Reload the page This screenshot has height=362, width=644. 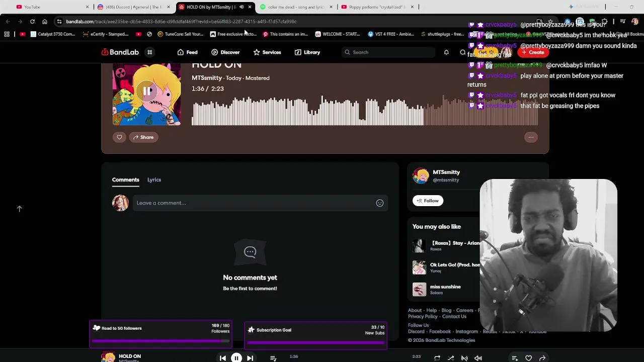32,22
